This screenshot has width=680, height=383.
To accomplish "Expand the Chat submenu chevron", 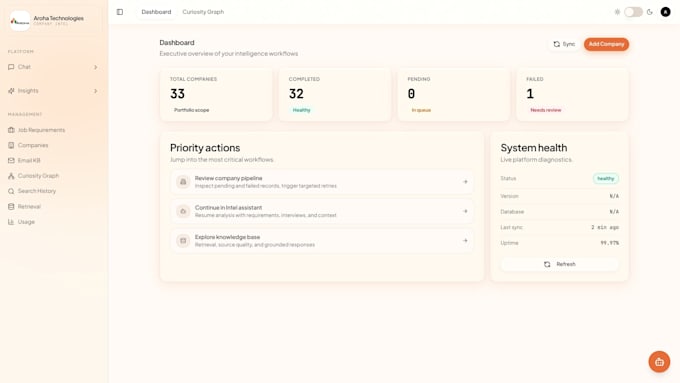I will click(95, 67).
